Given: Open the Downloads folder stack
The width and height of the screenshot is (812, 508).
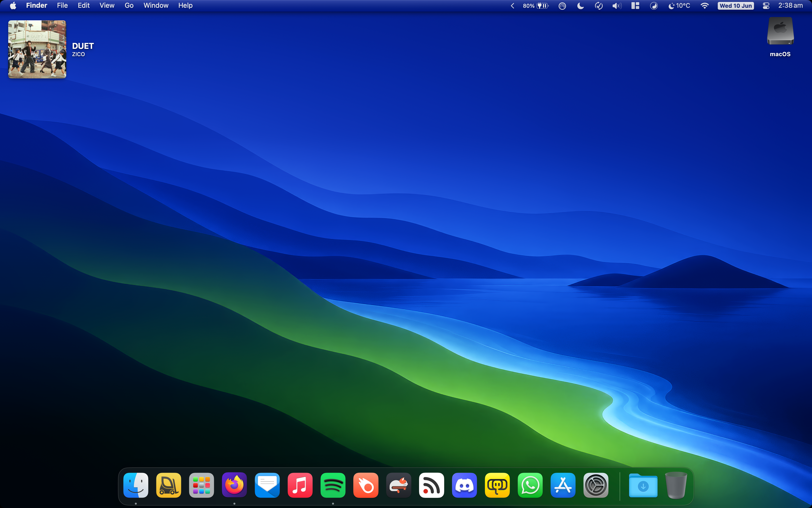Looking at the screenshot, I should (x=643, y=485).
